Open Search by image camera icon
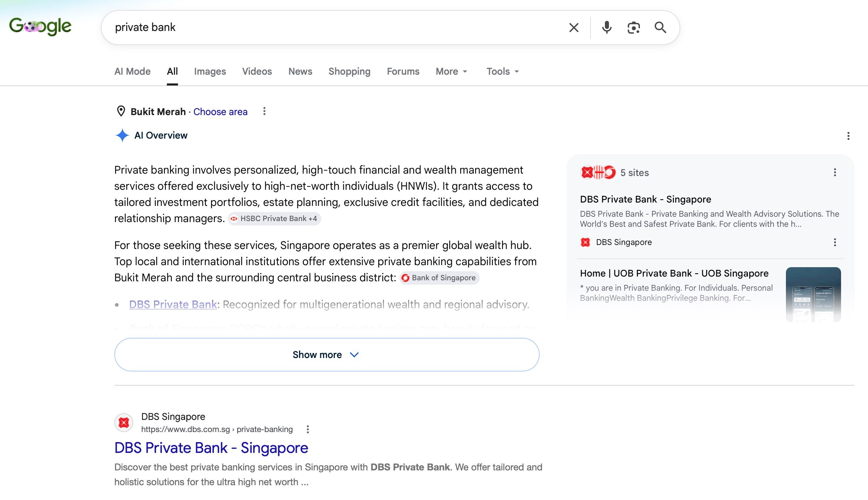 [634, 28]
